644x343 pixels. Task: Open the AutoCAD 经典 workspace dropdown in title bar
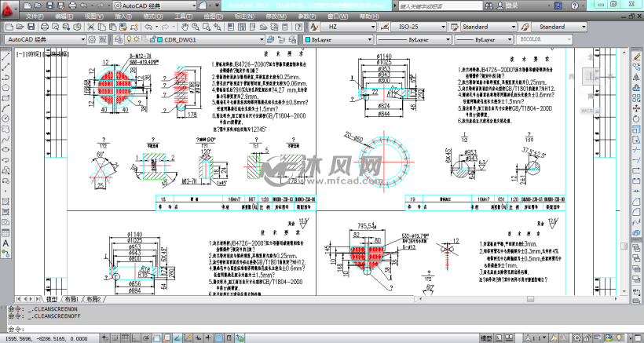(156, 5)
